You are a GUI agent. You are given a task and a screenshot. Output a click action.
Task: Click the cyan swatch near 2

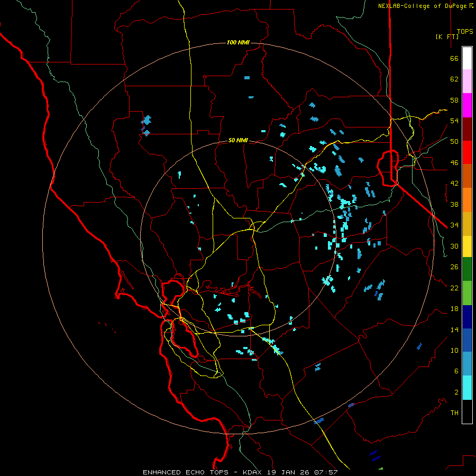click(x=467, y=388)
